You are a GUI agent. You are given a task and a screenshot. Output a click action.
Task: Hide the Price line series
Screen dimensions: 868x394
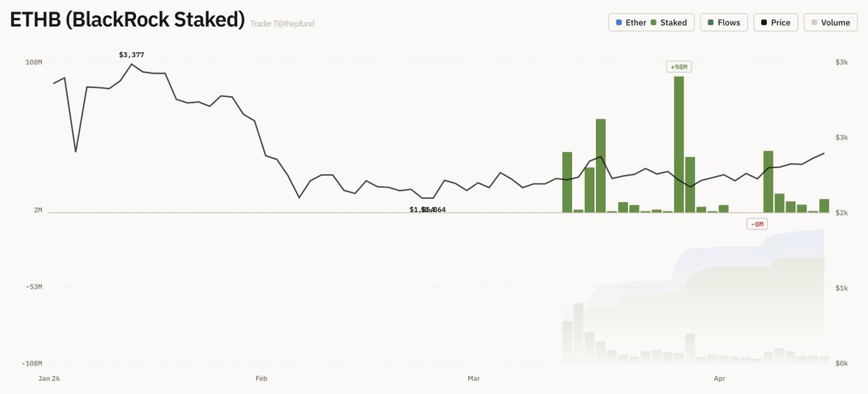pyautogui.click(x=775, y=22)
